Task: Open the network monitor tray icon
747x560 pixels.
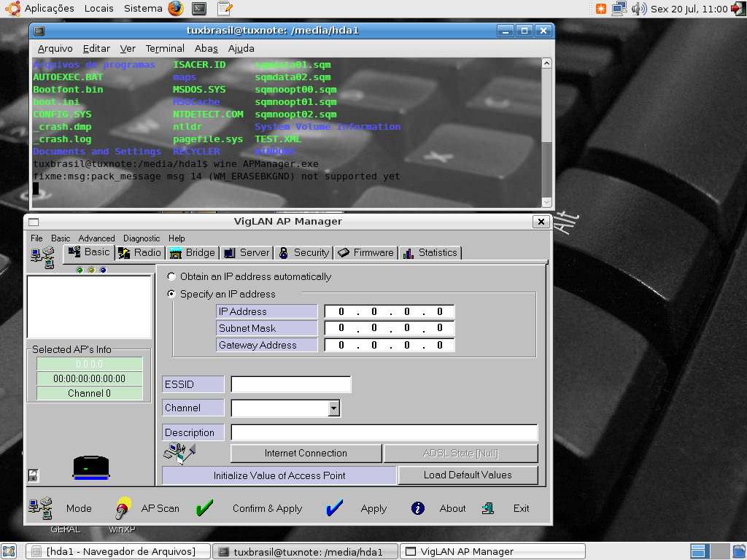Action: pos(619,9)
